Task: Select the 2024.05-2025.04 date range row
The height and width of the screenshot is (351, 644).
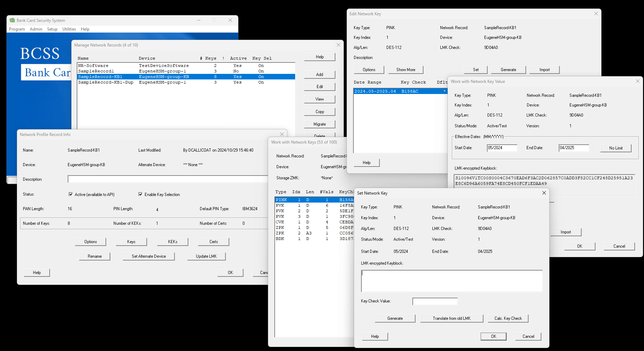Action: point(401,91)
